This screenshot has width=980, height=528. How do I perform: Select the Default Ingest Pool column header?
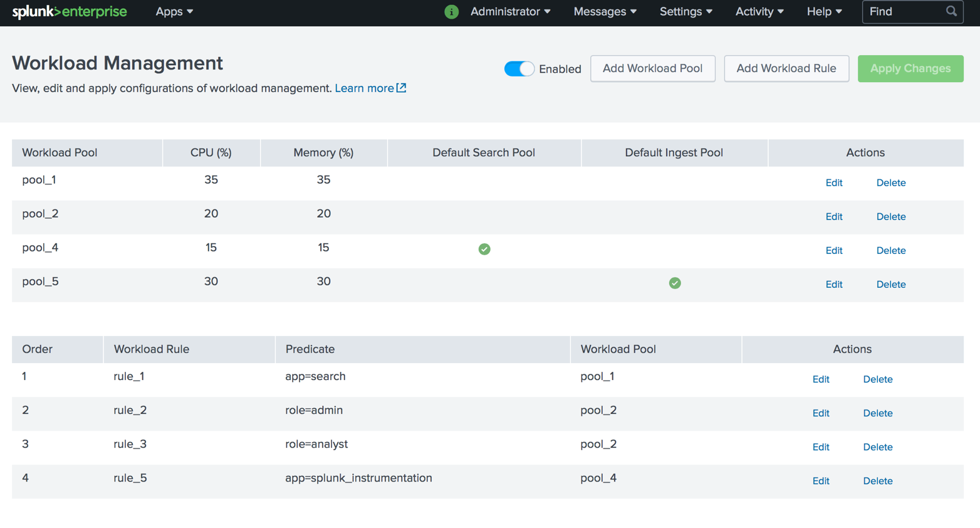tap(674, 152)
